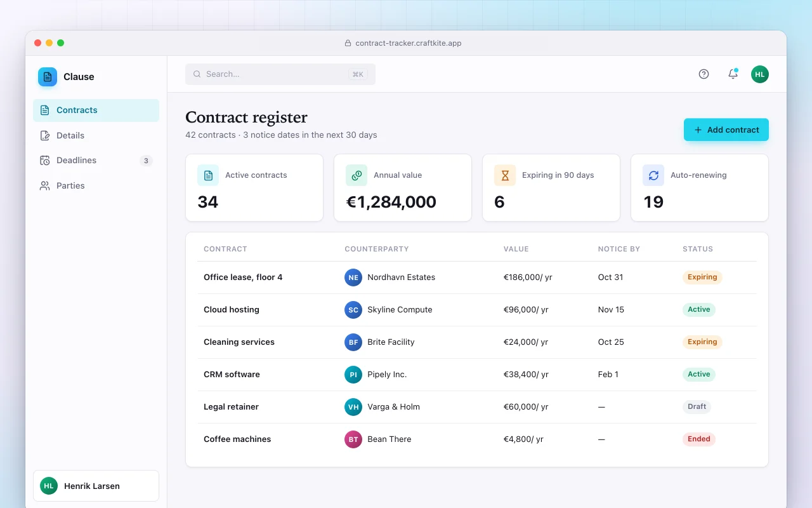Click the Expiring hourglass icon
812x508 pixels.
[x=505, y=175]
